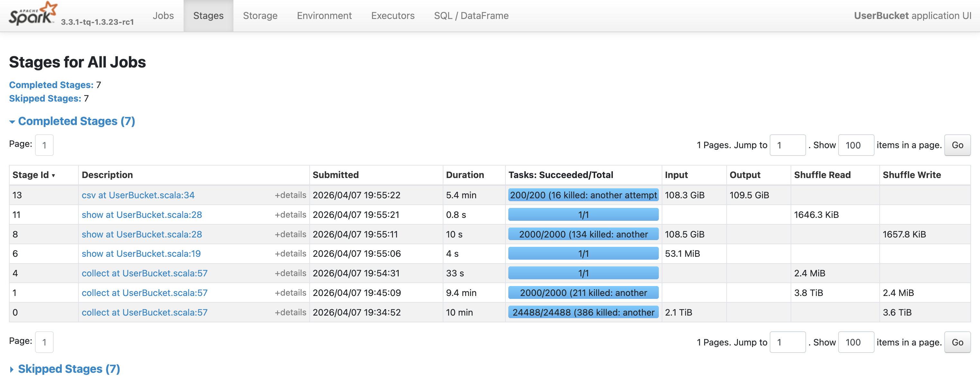Screen dimensions: 980x385
Task: Open the Storage tab
Action: (260, 16)
